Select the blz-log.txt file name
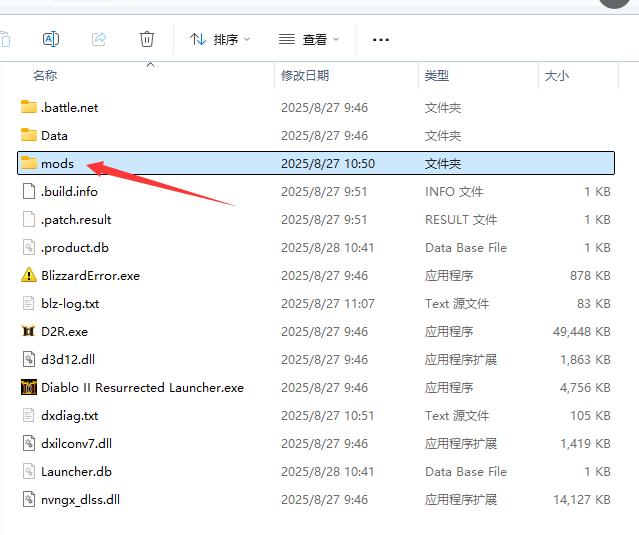 click(70, 304)
